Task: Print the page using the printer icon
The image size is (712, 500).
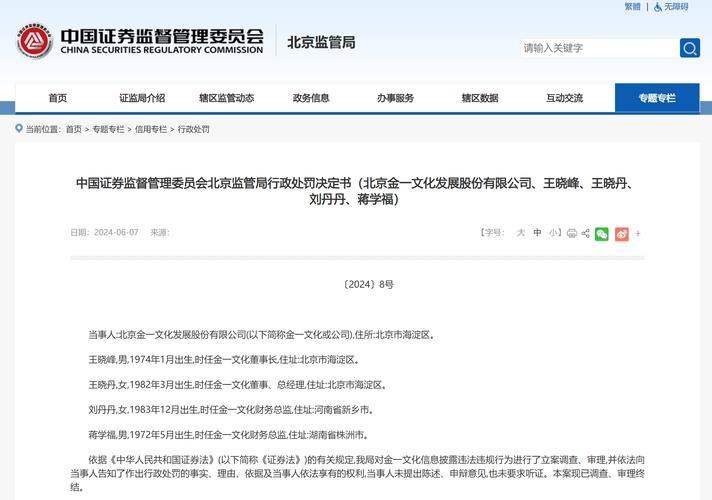Action: coord(571,233)
